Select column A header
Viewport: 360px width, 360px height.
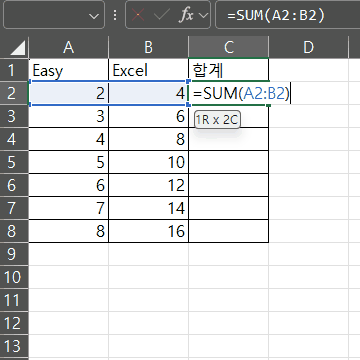coord(68,47)
